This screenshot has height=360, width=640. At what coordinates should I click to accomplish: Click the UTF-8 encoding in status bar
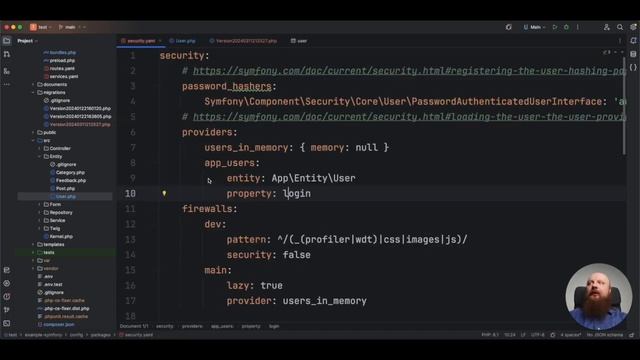(538, 335)
